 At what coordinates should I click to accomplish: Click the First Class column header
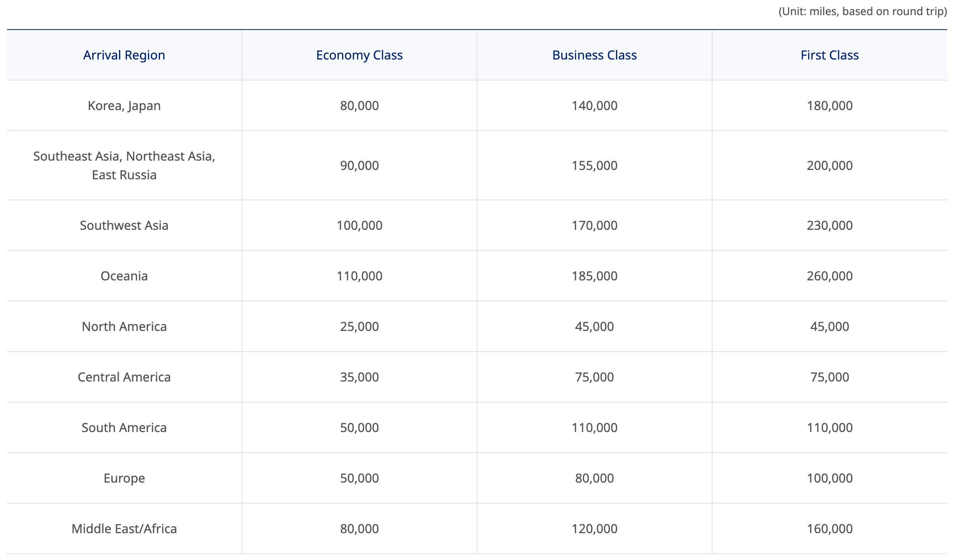[x=829, y=55]
